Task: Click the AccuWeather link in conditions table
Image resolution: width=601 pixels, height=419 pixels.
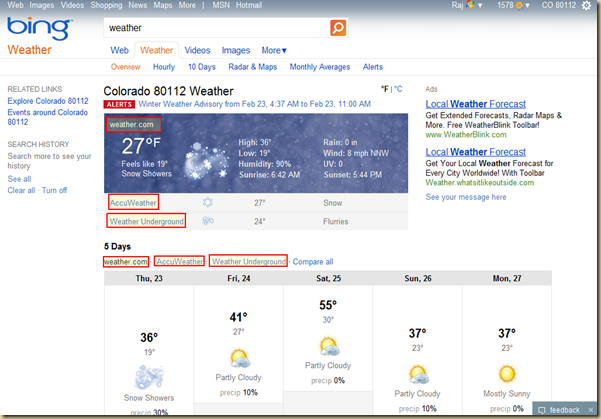Action: (x=133, y=203)
